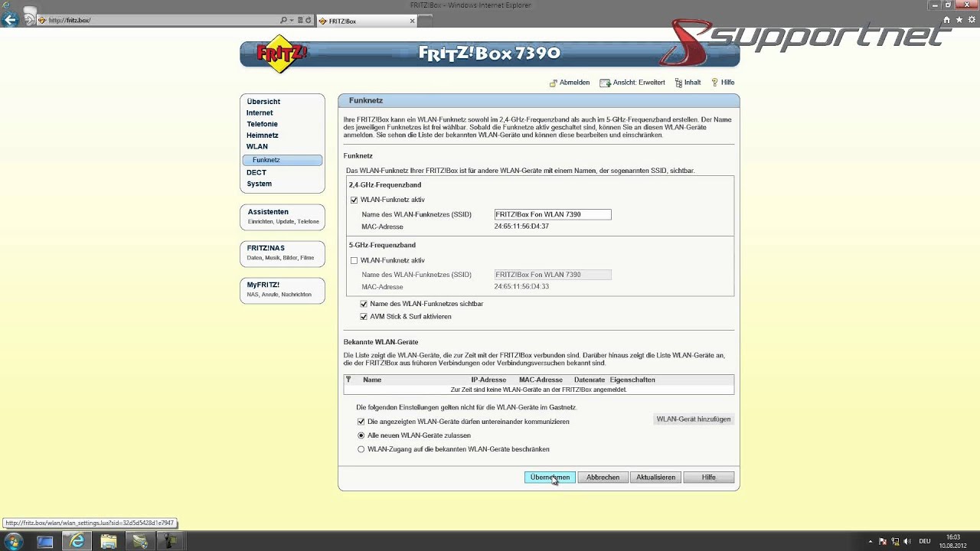Image resolution: width=980 pixels, height=551 pixels.
Task: Open the address bar dropdown arrow
Action: (292, 21)
